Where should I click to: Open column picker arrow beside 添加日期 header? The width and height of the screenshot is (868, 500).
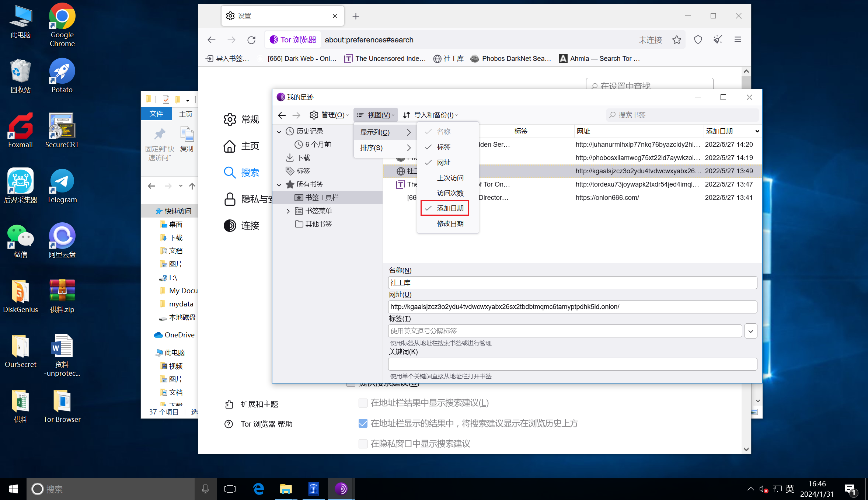tap(757, 131)
